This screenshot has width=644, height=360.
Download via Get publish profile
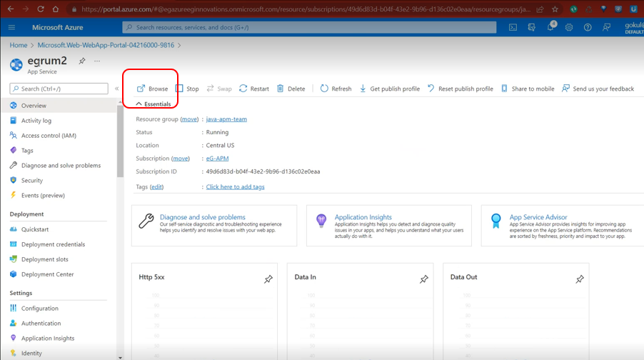tap(390, 89)
